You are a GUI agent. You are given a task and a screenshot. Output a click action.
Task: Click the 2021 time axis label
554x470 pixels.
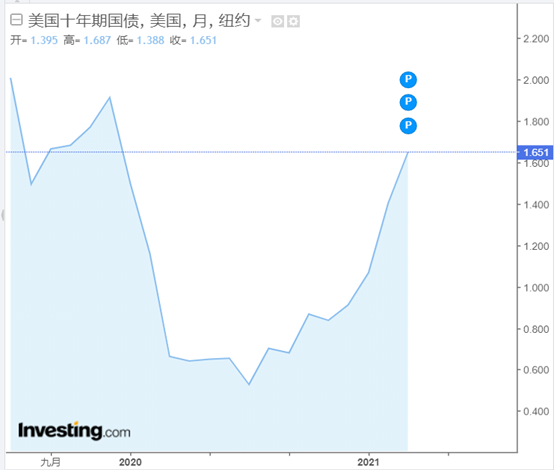369,462
